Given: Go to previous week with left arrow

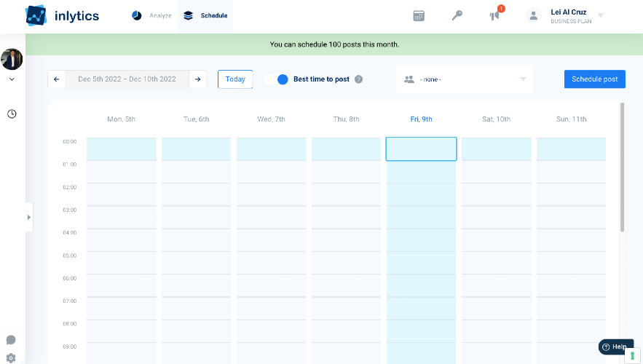Looking at the screenshot, I should 57,79.
